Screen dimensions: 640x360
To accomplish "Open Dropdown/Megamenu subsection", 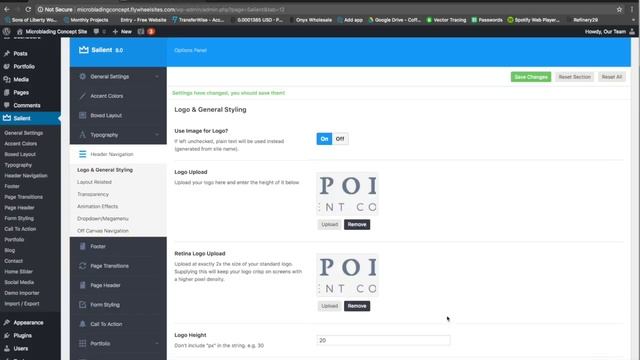I will (103, 219).
